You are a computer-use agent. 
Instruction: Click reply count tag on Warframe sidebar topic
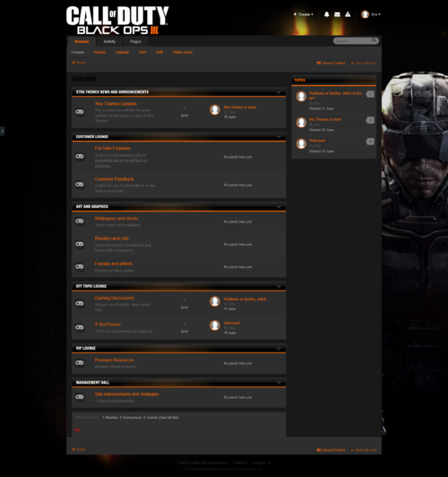point(370,94)
